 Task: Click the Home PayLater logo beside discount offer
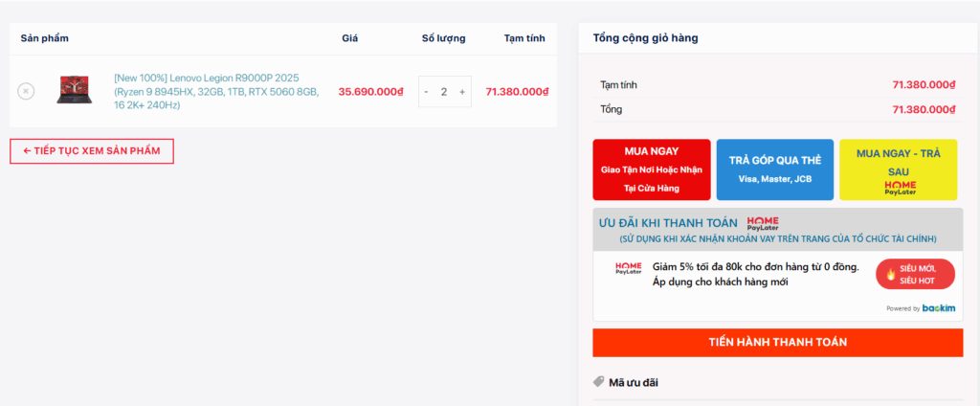click(629, 268)
